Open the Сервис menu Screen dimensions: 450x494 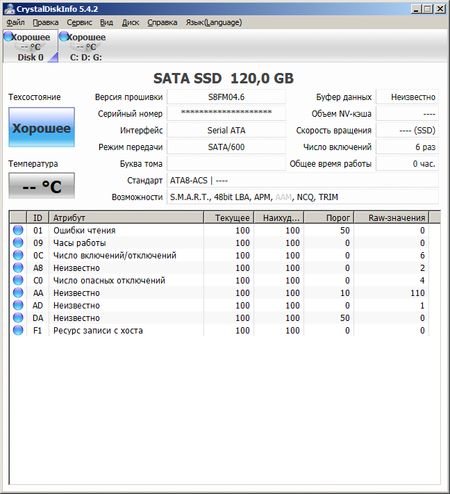click(79, 22)
